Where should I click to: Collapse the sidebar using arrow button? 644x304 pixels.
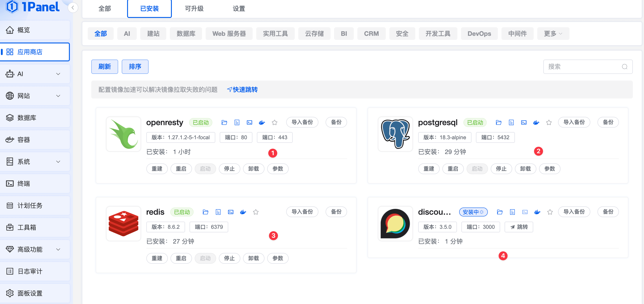(73, 8)
